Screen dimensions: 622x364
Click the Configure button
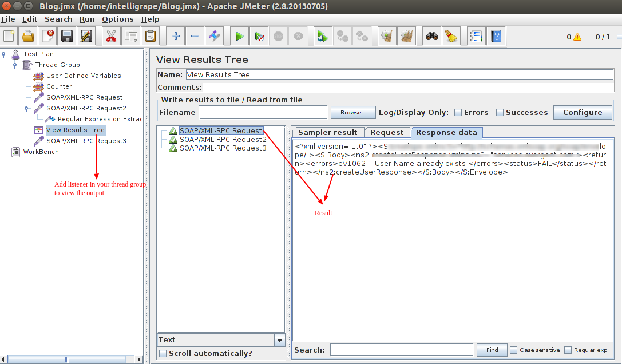click(x=583, y=113)
